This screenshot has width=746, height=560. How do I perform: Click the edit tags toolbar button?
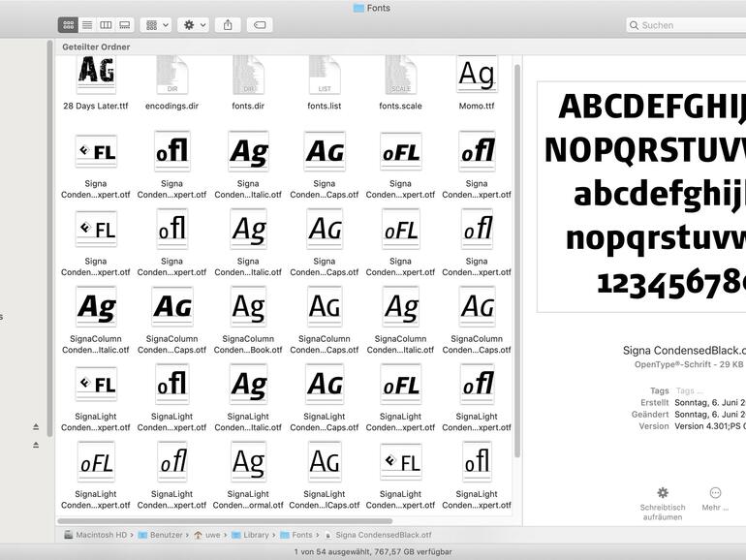click(x=259, y=24)
